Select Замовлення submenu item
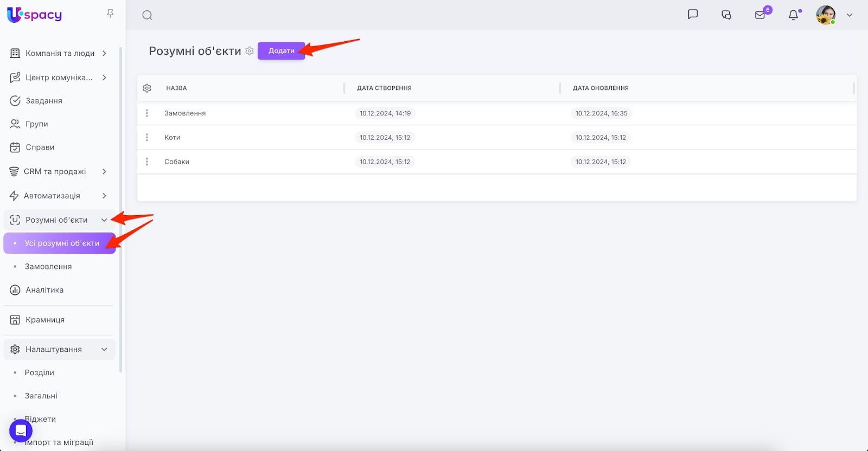Image resolution: width=868 pixels, height=451 pixels. click(48, 267)
